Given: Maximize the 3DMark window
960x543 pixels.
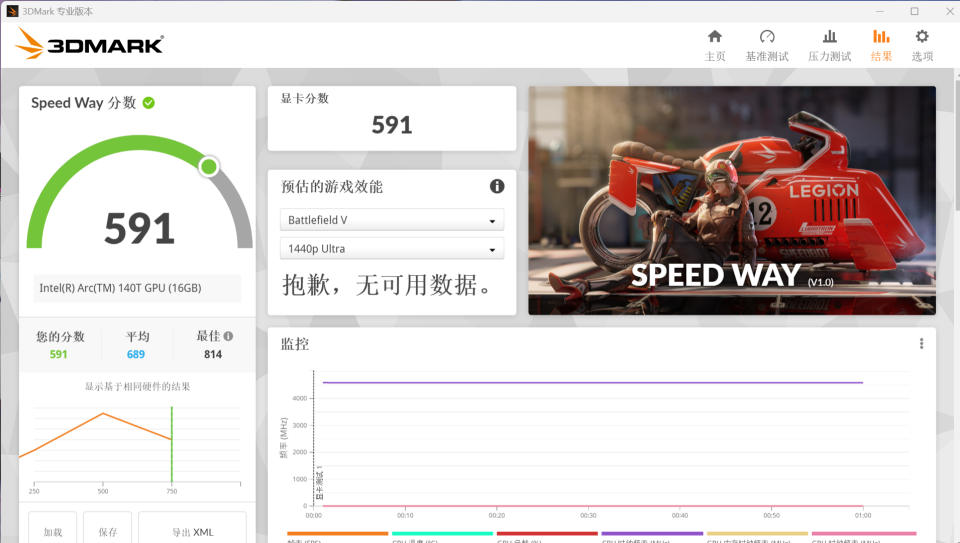Looking at the screenshot, I should (914, 11).
